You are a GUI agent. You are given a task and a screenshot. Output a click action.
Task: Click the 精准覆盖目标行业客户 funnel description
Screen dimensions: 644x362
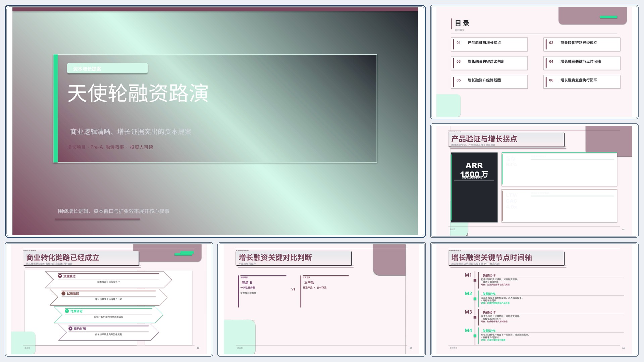tap(108, 282)
